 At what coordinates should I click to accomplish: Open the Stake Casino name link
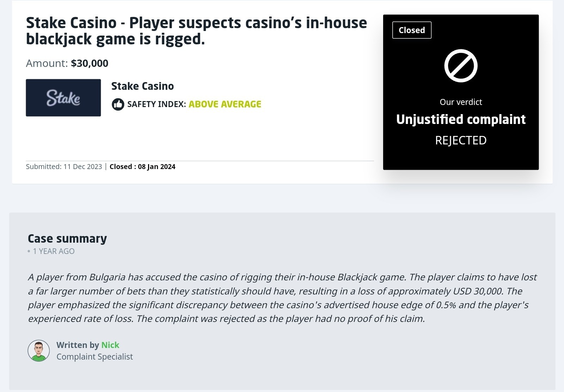(142, 86)
